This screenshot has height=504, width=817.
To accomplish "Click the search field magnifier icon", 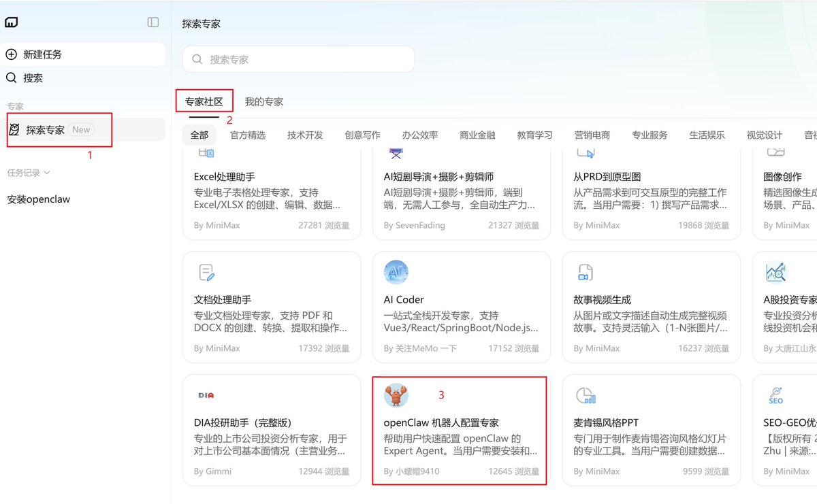I will click(197, 59).
